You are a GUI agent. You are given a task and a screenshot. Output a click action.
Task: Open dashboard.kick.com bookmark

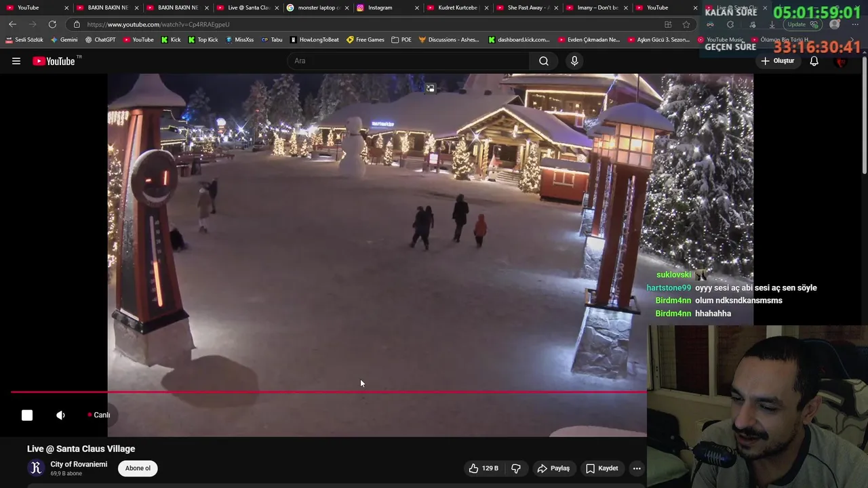point(519,40)
